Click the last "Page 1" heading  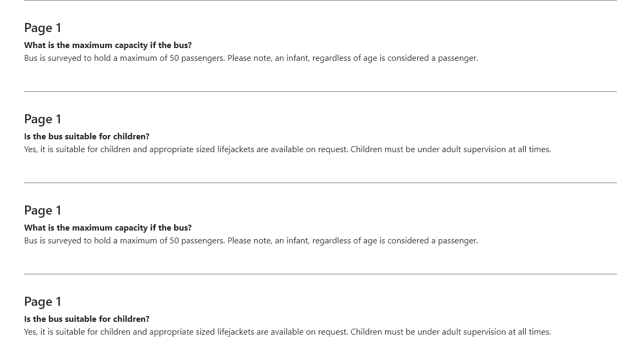coord(43,302)
